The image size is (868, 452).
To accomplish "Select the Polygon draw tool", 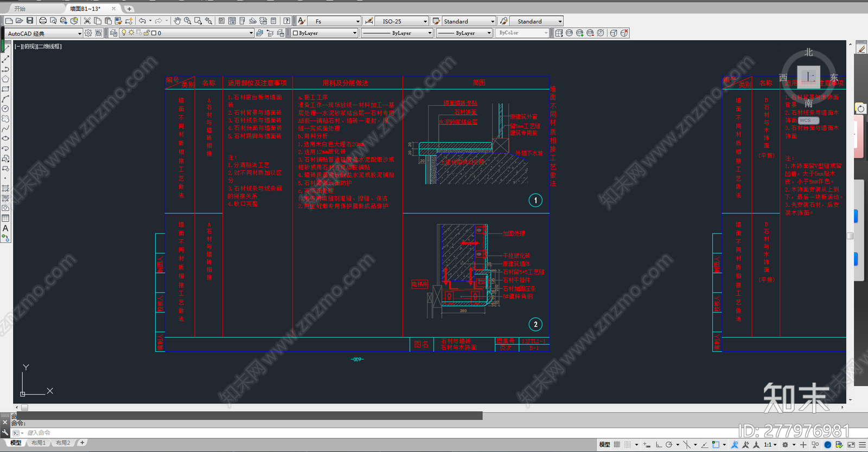I will (5, 79).
